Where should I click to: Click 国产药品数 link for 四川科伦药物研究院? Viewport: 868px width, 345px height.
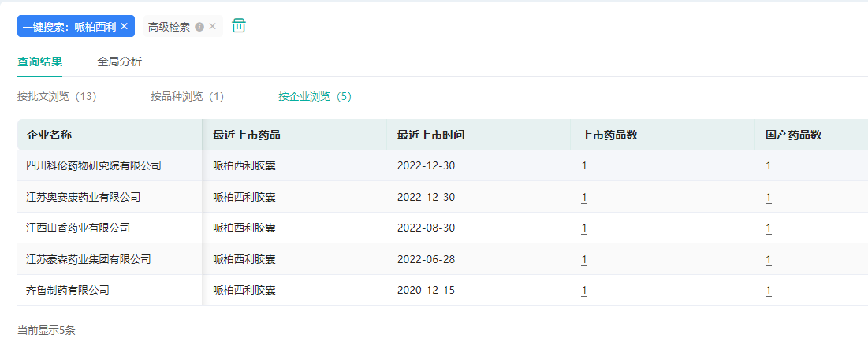[768, 165]
